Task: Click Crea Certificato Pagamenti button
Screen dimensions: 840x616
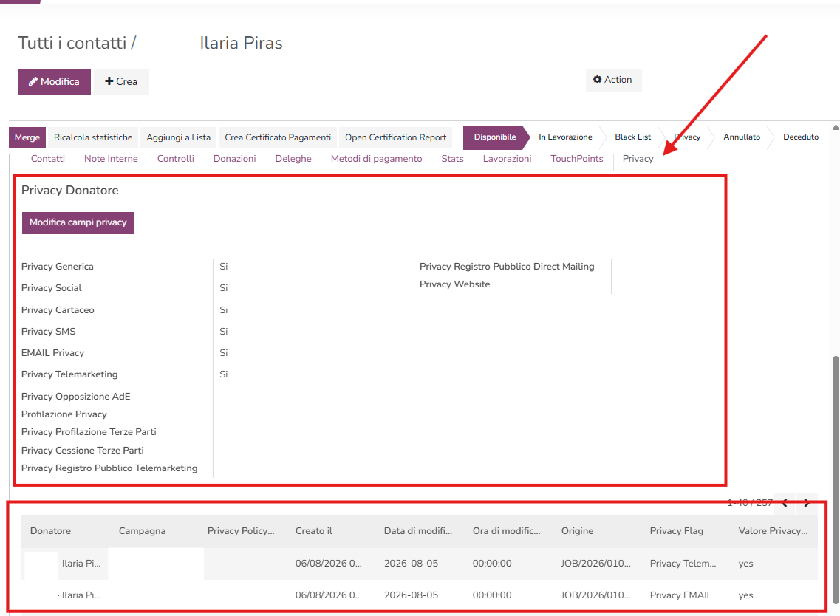Action: [278, 137]
